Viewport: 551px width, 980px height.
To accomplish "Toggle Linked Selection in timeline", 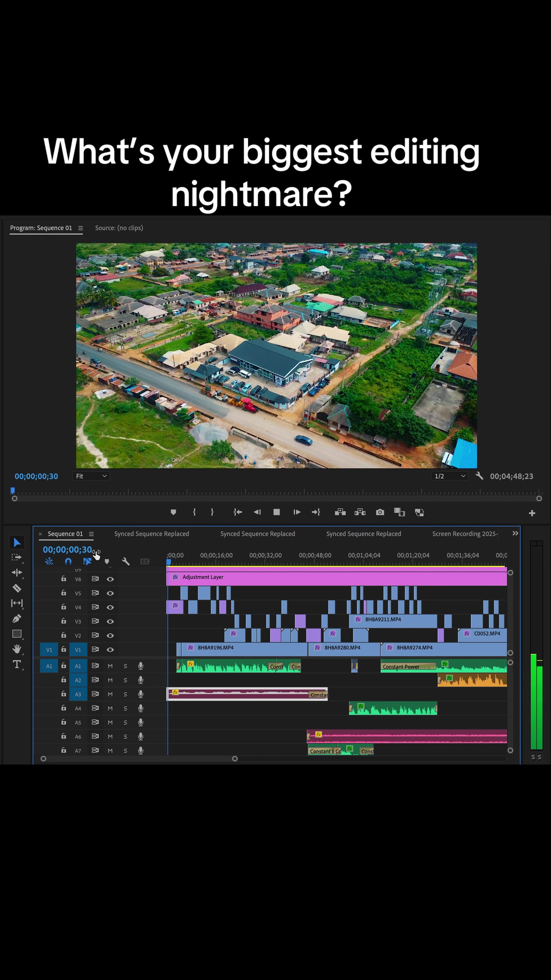I will (87, 562).
